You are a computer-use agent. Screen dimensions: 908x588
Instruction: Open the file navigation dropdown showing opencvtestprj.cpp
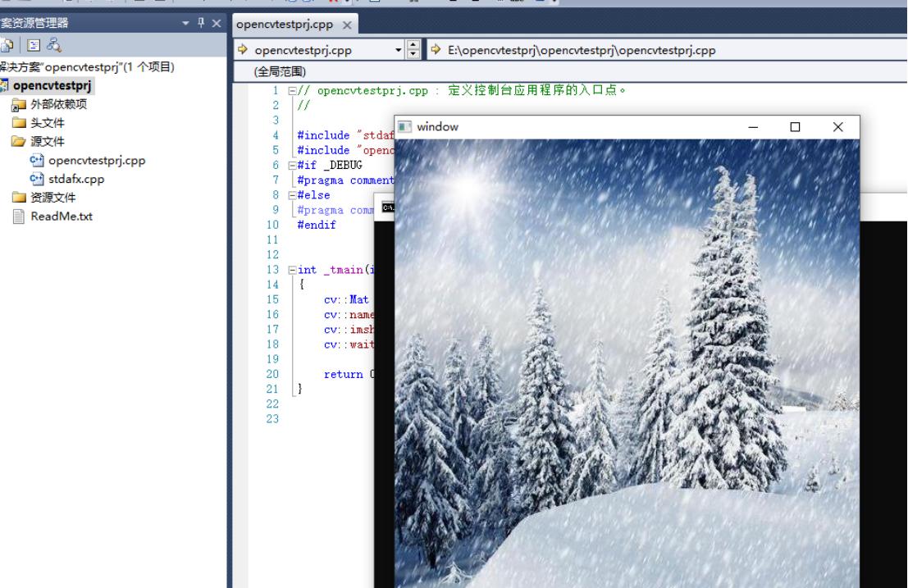399,50
